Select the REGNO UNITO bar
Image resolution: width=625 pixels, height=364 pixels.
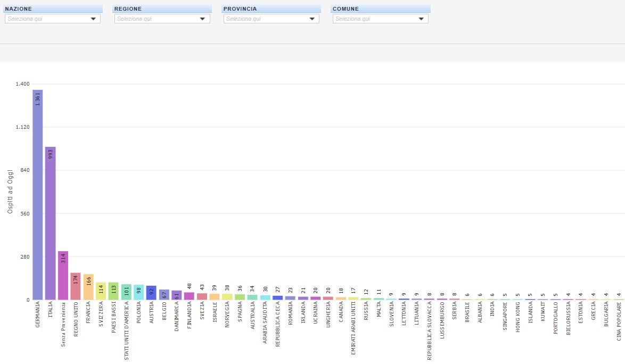(76, 286)
